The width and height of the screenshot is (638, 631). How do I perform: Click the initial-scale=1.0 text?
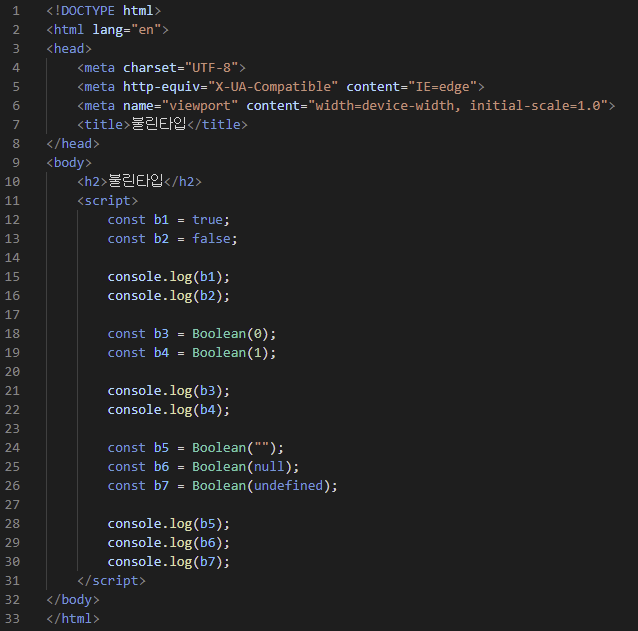[535, 106]
